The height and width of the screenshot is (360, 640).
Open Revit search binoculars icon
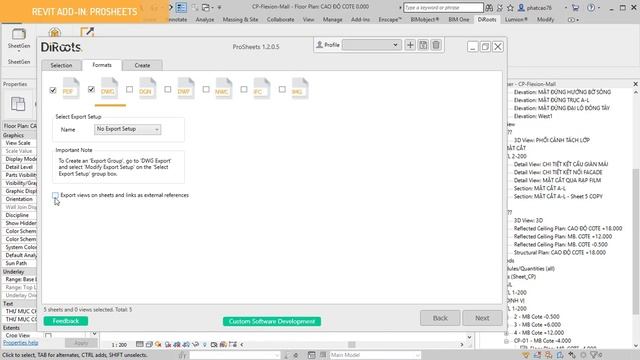tap(489, 7)
